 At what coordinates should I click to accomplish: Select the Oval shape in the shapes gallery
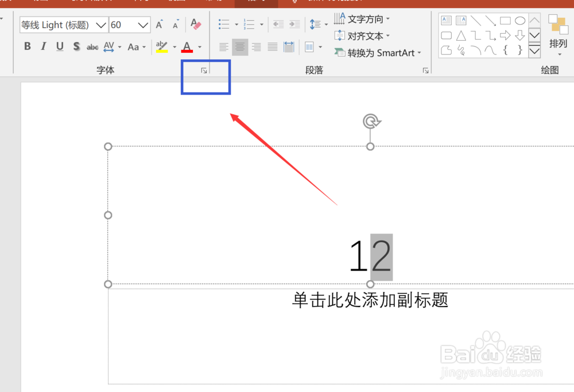point(521,20)
